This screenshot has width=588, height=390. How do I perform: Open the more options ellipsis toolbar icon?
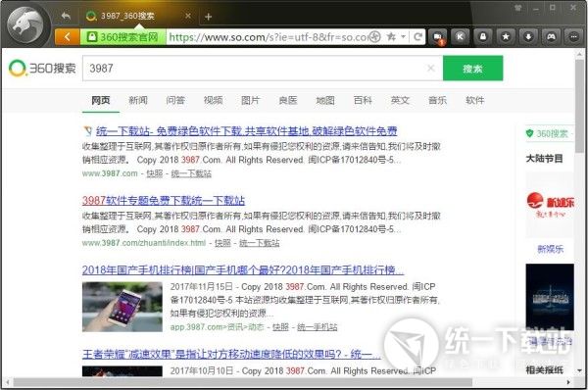[x=573, y=37]
